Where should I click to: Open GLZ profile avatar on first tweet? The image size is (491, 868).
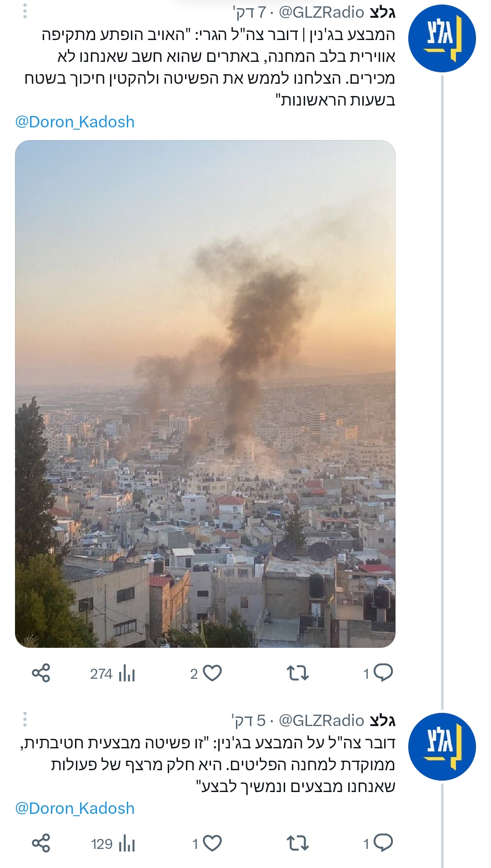(441, 38)
